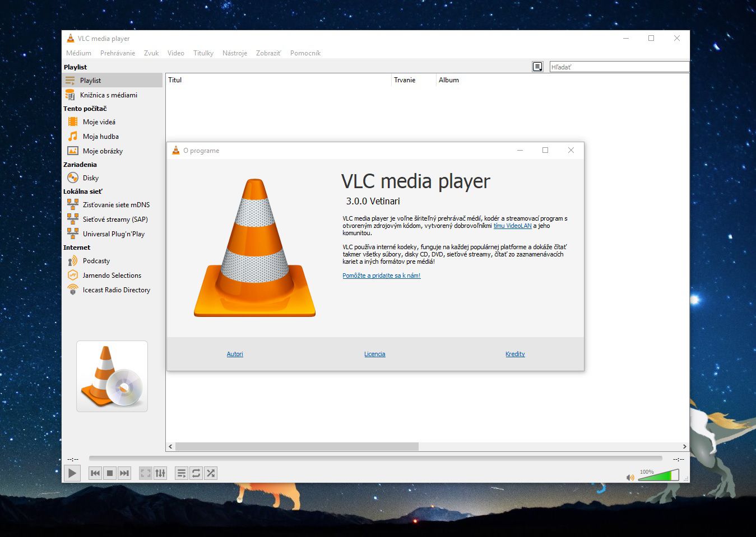This screenshot has width=756, height=537.
Task: Open the Zobraziť menu
Action: coord(268,53)
